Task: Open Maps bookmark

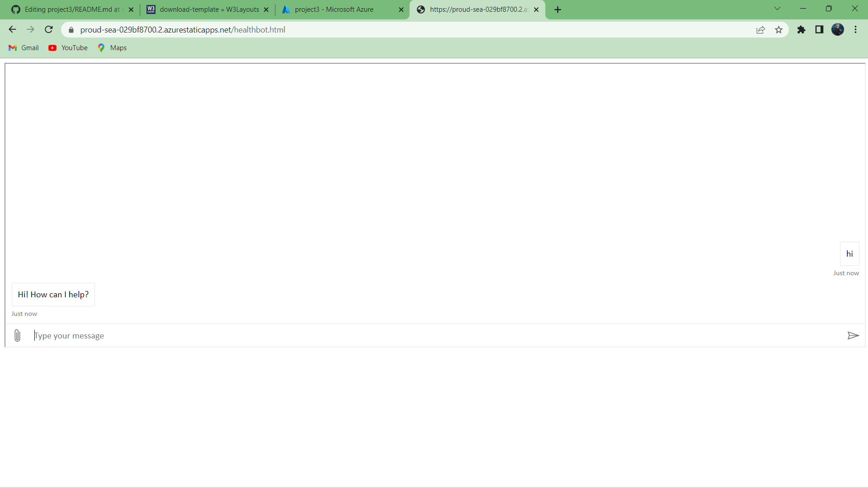Action: [x=112, y=48]
